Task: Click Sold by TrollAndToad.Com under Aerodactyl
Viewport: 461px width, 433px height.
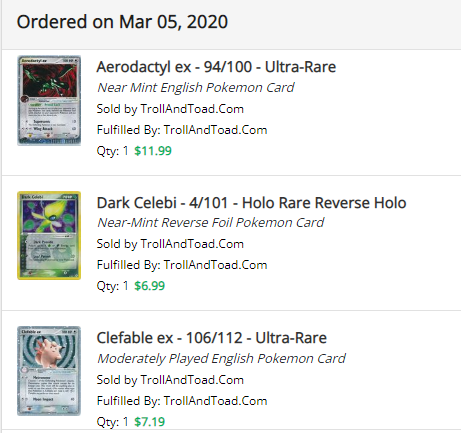Action: [170, 109]
